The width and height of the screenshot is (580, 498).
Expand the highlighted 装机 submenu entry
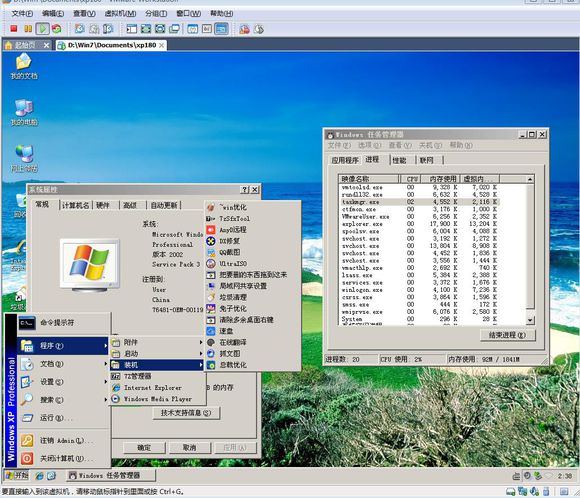(x=158, y=365)
